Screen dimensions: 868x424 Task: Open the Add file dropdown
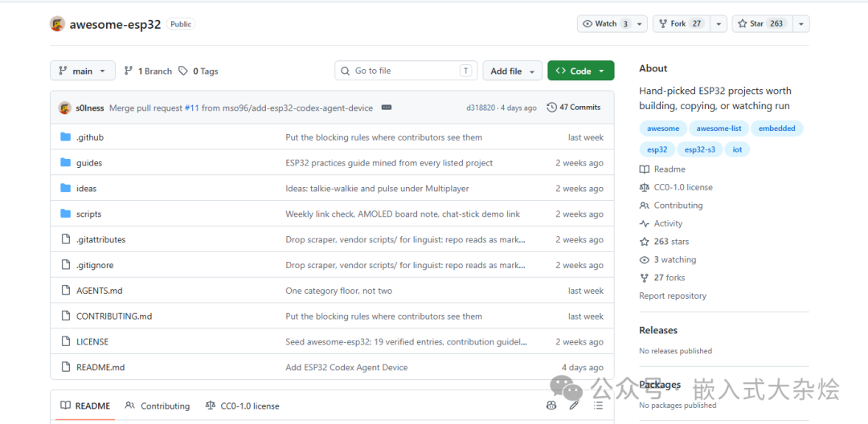pos(513,71)
